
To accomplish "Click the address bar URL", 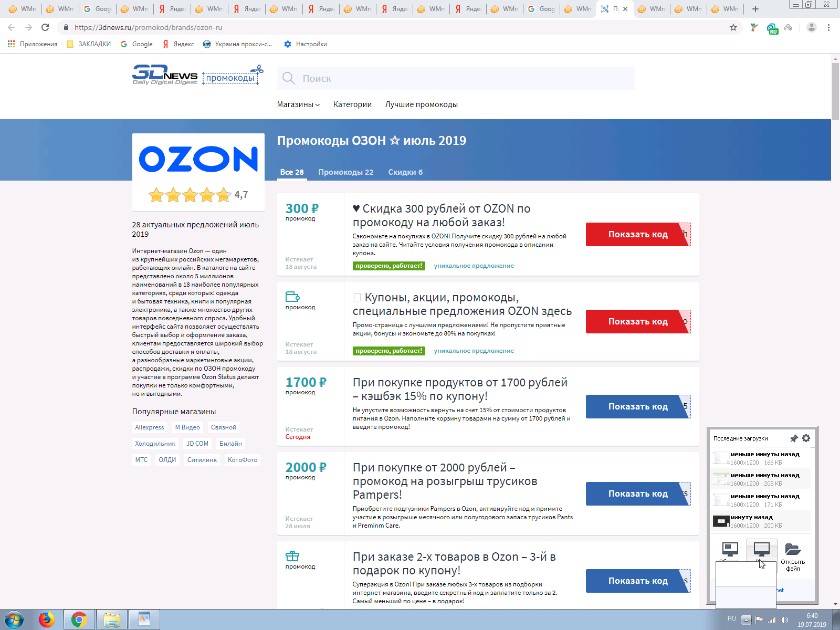I will (148, 27).
